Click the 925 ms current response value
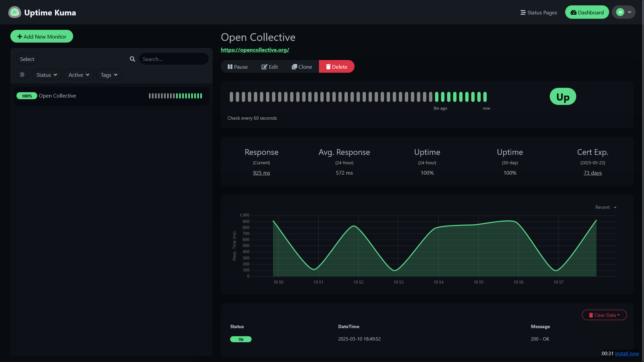The height and width of the screenshot is (362, 644). click(262, 173)
